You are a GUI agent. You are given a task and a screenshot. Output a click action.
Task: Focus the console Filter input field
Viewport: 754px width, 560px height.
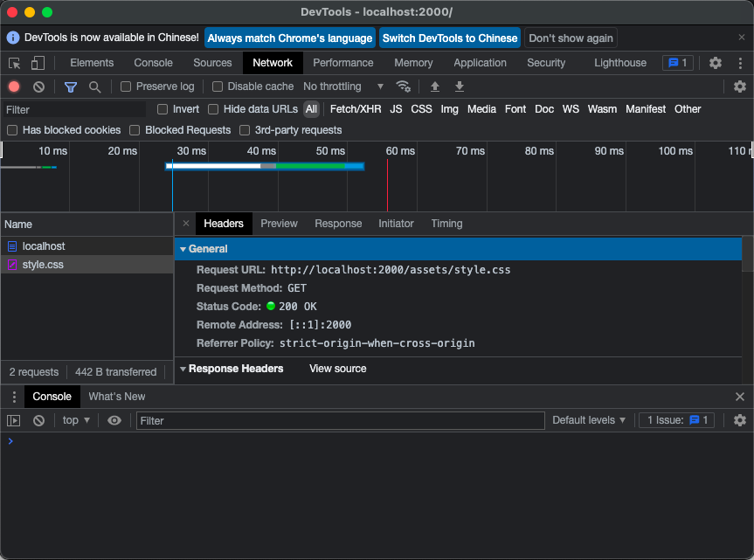tap(341, 420)
